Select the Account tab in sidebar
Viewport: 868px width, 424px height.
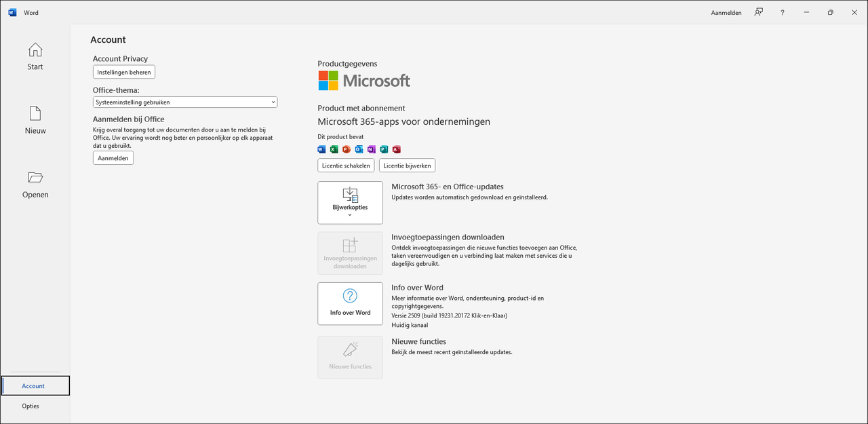coord(35,386)
